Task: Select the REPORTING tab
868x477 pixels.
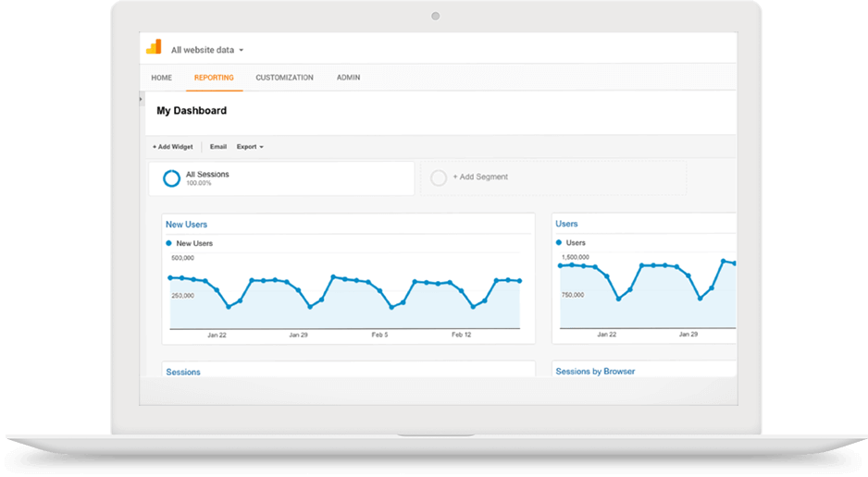Action: tap(215, 78)
